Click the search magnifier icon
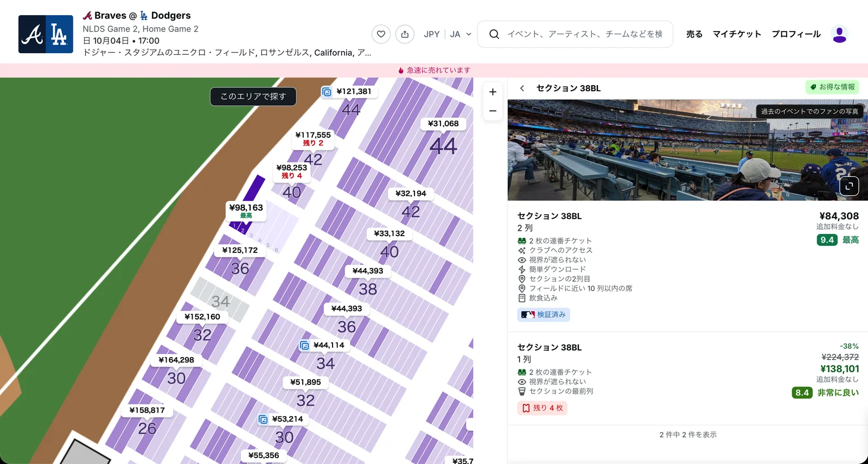The height and width of the screenshot is (464, 868). tap(494, 34)
